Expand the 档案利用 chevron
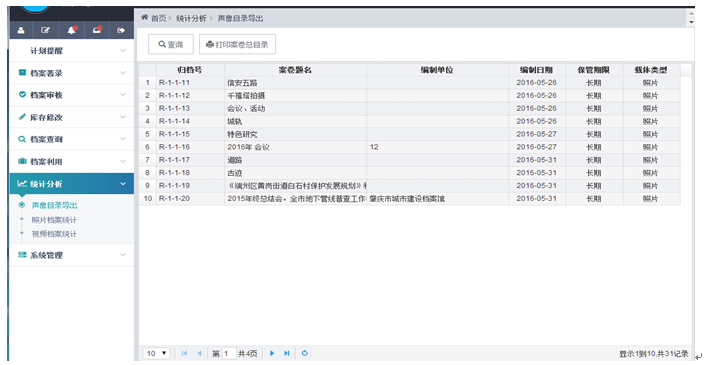This screenshot has height=365, width=705. 123,161
